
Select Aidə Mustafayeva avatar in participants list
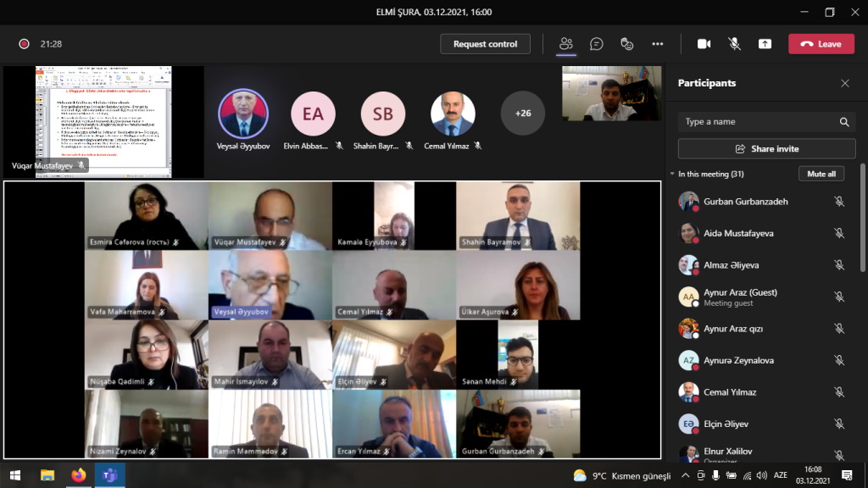(688, 233)
